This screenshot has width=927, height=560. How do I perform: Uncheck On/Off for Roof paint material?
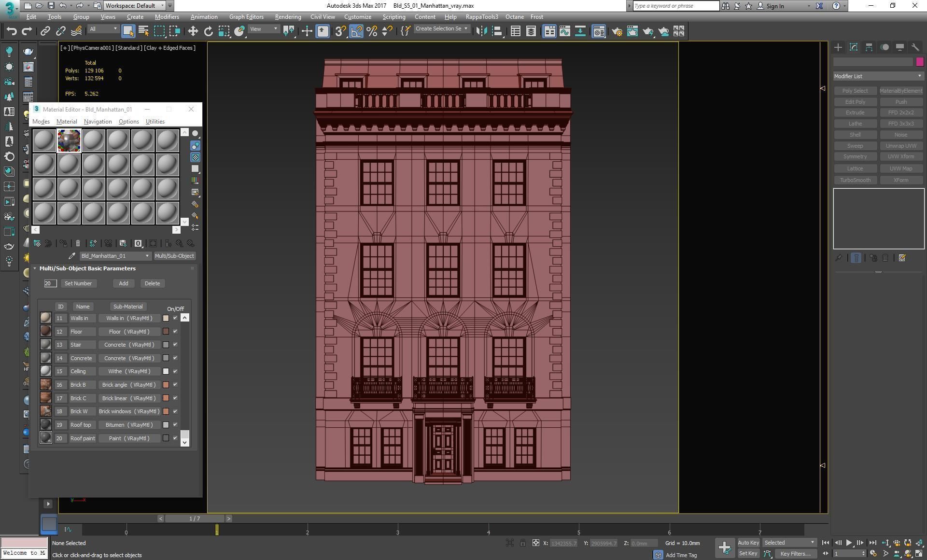click(175, 438)
